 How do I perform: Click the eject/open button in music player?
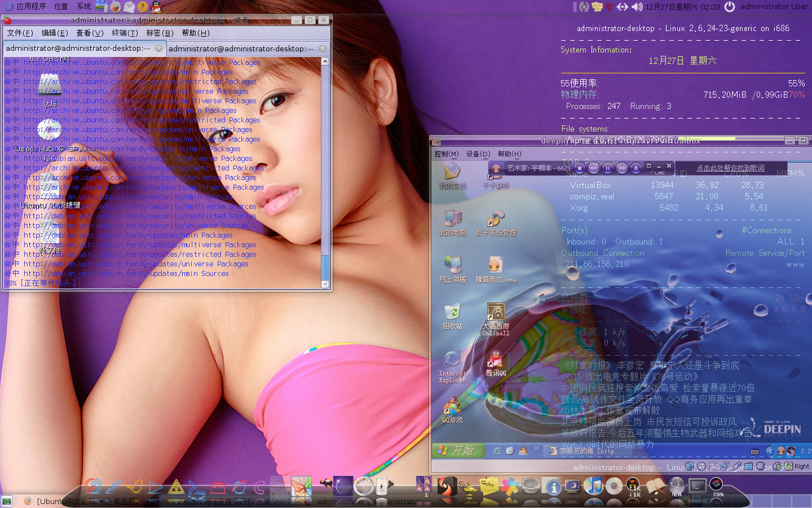636,168
